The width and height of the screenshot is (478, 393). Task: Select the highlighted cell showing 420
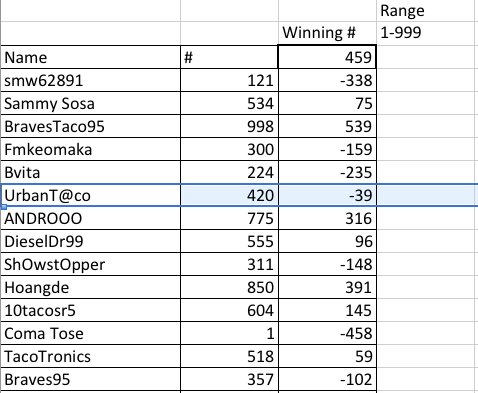(229, 195)
